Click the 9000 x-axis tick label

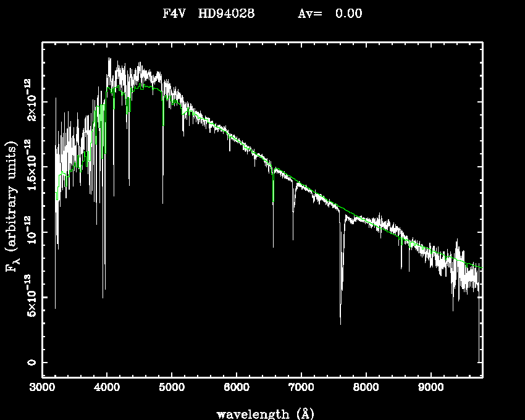[x=430, y=388]
